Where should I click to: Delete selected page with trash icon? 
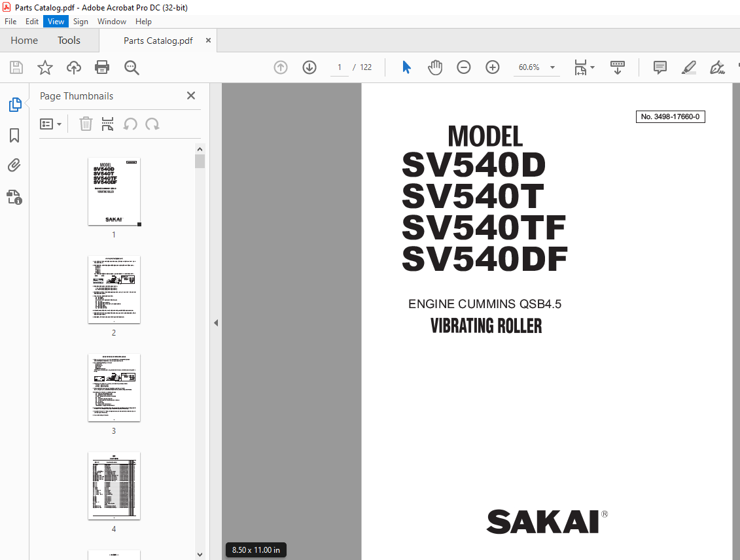[x=86, y=124]
